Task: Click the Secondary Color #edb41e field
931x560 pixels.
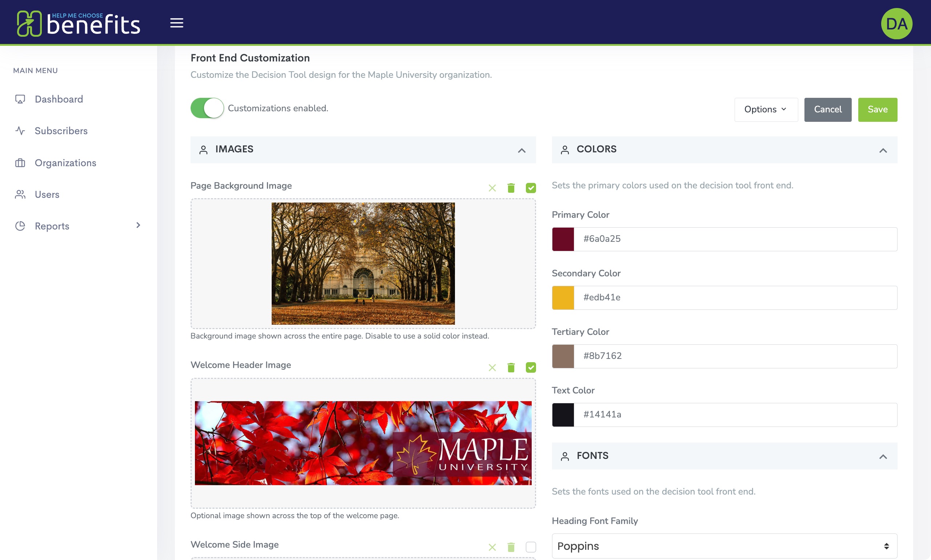Action: pos(735,298)
